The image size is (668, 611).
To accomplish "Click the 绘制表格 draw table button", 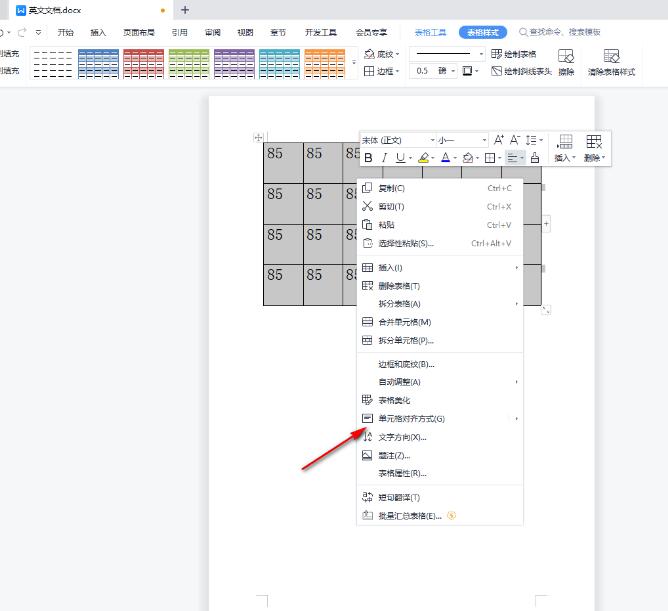I will pos(513,54).
